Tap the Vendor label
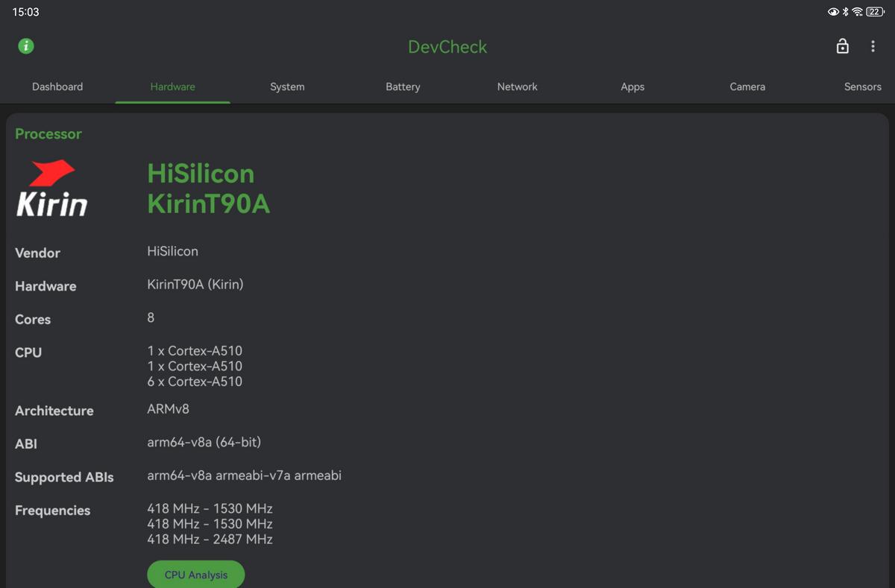This screenshot has width=895, height=588. [x=37, y=253]
